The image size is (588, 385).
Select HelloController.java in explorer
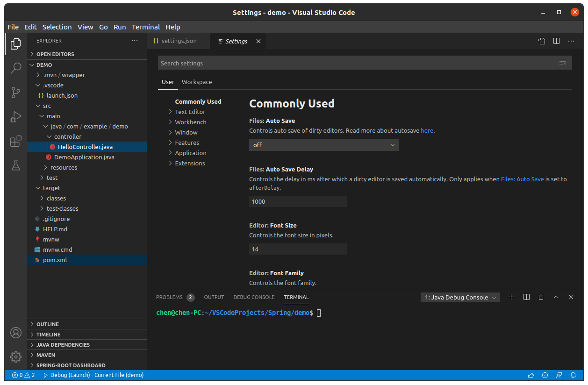pos(87,147)
